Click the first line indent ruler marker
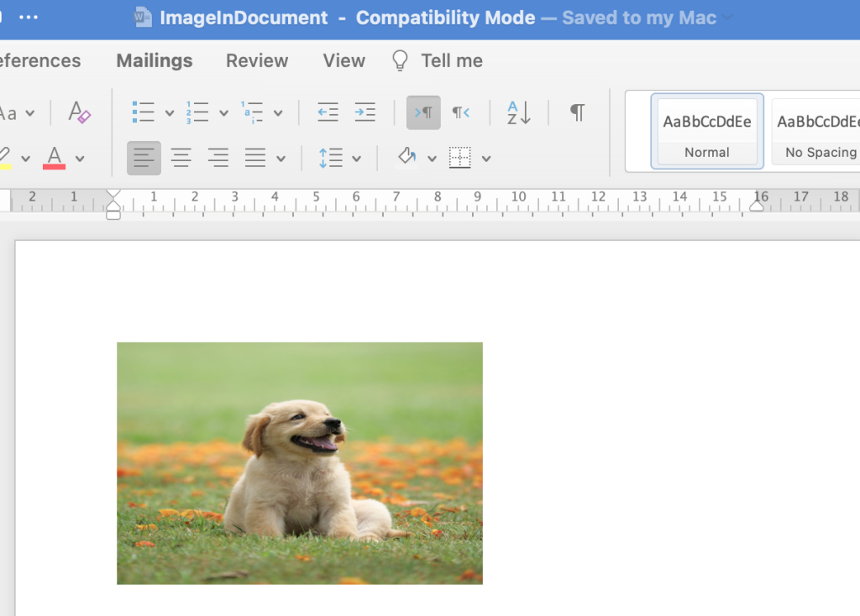This screenshot has width=860, height=616. point(113,194)
